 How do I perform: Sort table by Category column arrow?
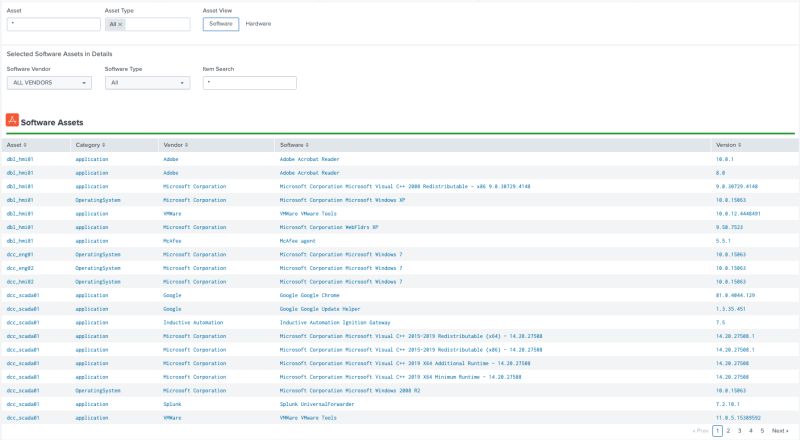104,145
